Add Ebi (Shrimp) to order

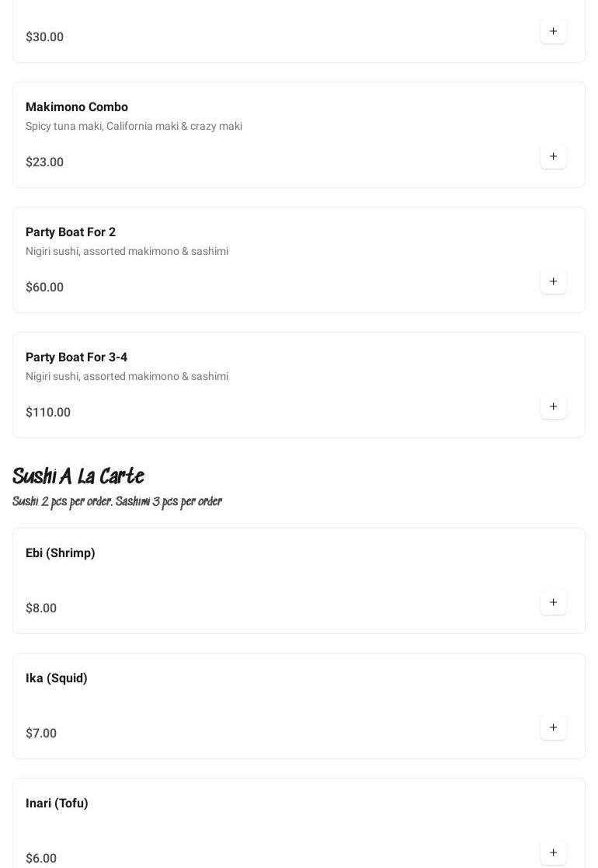553,603
